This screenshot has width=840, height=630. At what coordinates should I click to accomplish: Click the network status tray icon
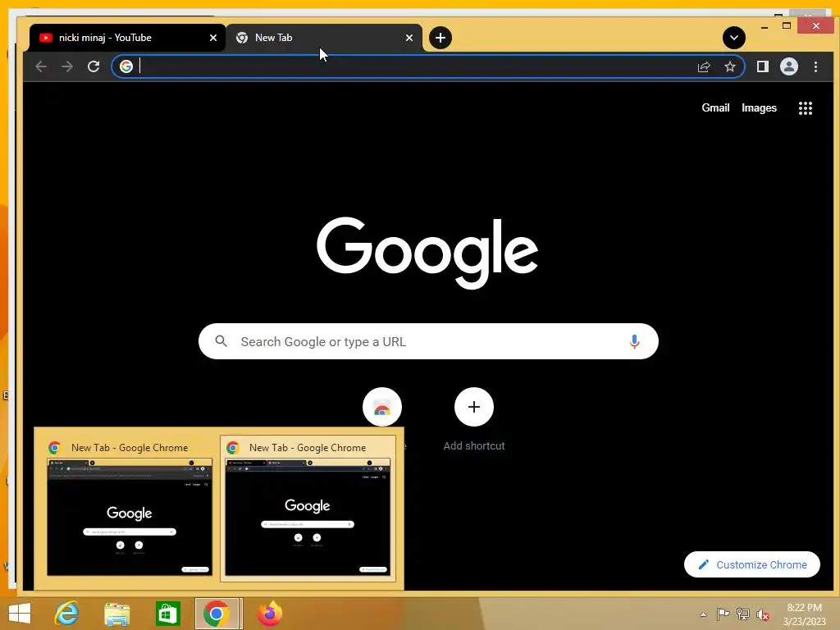(x=743, y=614)
